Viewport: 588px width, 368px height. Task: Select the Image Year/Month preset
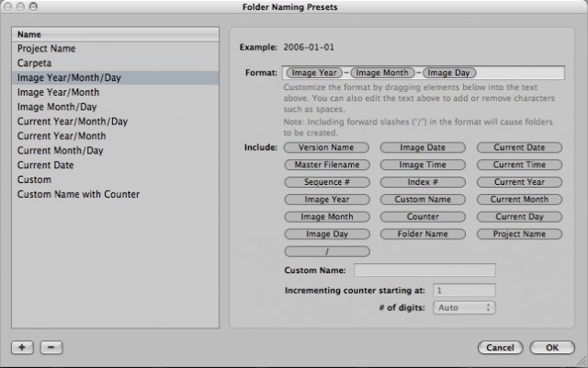pyautogui.click(x=115, y=92)
